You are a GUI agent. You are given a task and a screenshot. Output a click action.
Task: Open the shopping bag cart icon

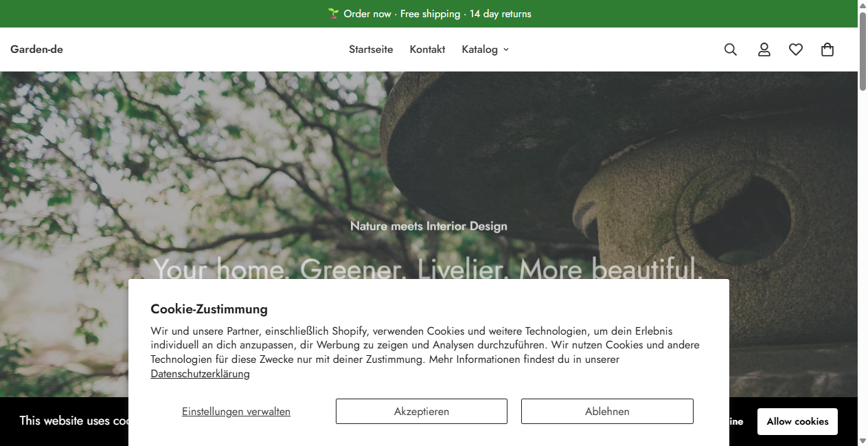click(x=827, y=49)
